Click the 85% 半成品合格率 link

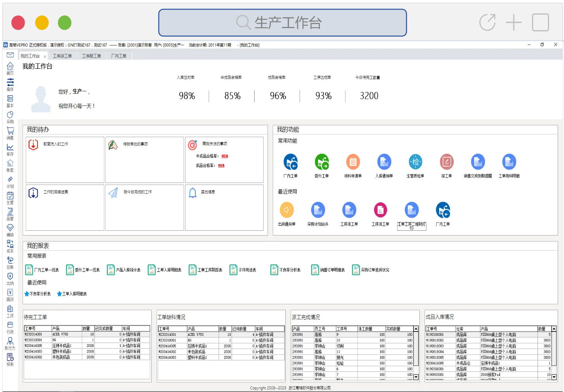click(x=224, y=156)
